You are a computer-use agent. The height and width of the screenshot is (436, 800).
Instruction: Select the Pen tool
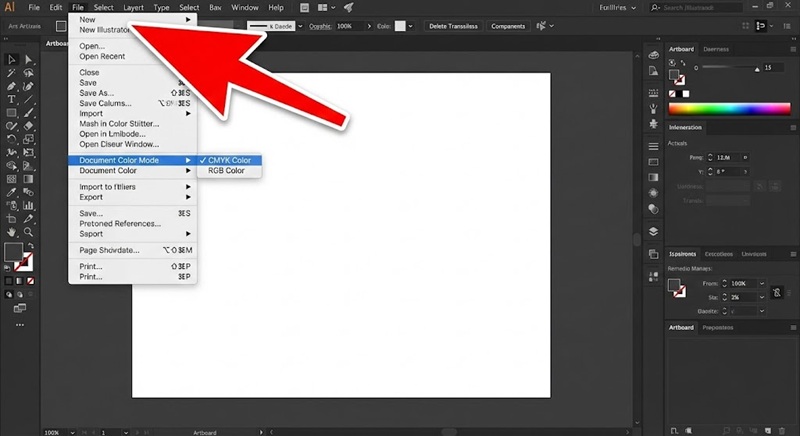tap(12, 87)
